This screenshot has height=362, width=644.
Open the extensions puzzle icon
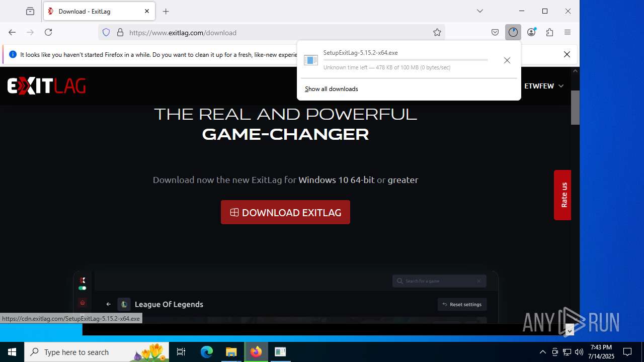pos(549,32)
